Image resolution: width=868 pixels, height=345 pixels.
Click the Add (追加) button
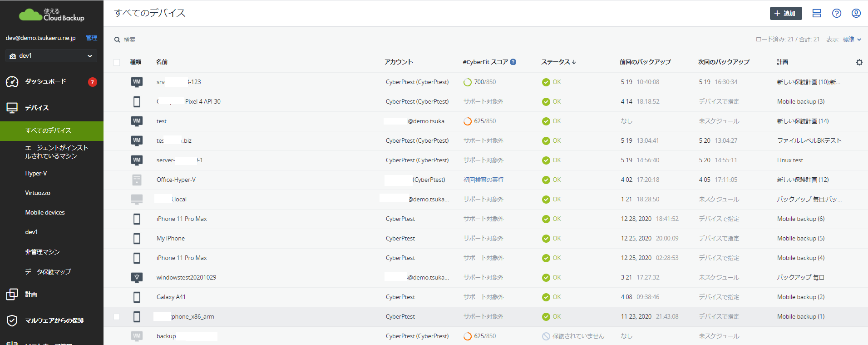tap(785, 13)
